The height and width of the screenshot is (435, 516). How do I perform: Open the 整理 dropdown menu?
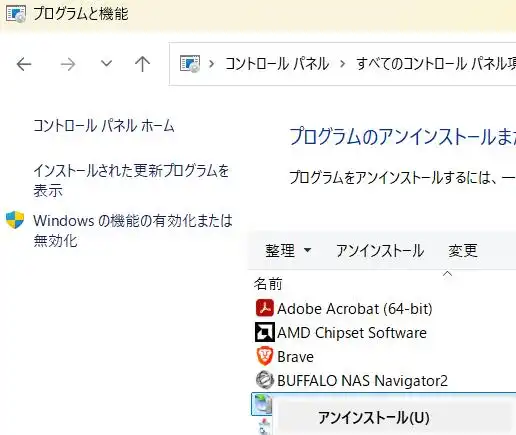pyautogui.click(x=288, y=251)
